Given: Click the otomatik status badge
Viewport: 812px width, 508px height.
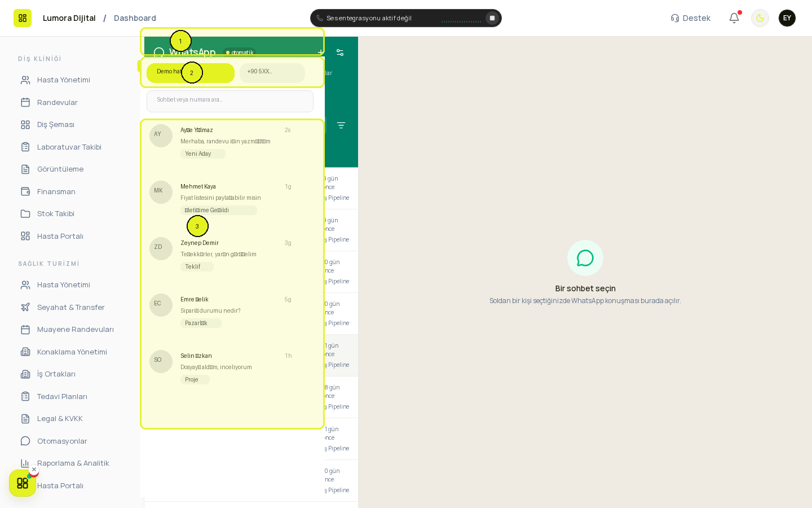Looking at the screenshot, I should coord(240,52).
